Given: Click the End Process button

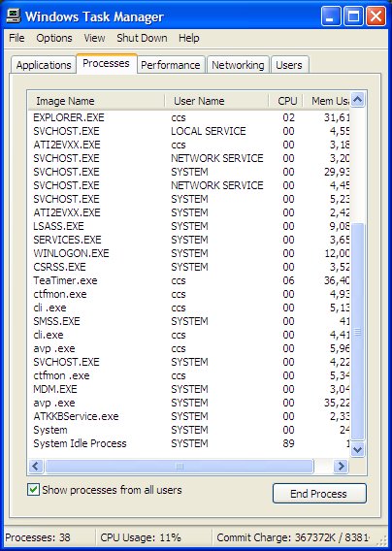Looking at the screenshot, I should click(x=319, y=494).
